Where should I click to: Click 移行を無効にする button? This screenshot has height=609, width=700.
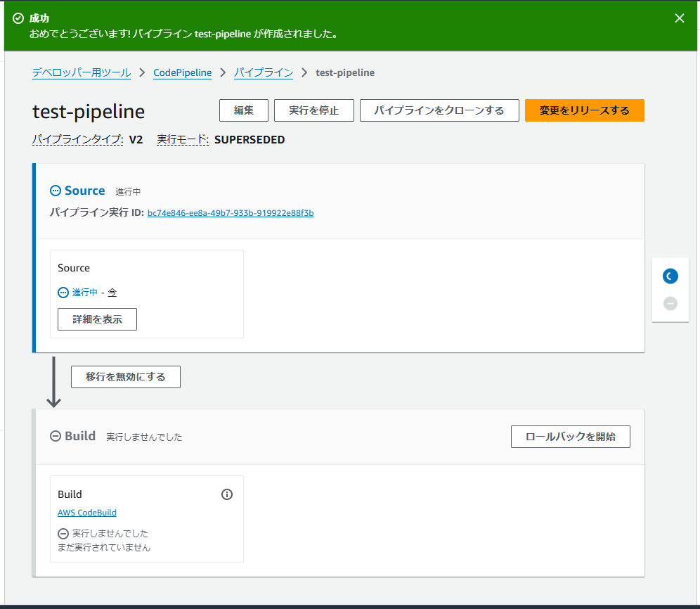click(x=125, y=377)
